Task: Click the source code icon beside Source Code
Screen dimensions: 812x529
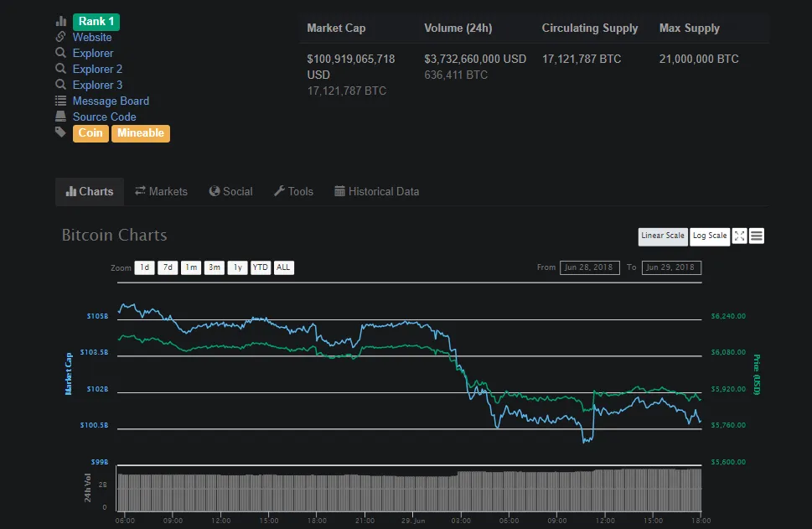Action: coord(60,116)
